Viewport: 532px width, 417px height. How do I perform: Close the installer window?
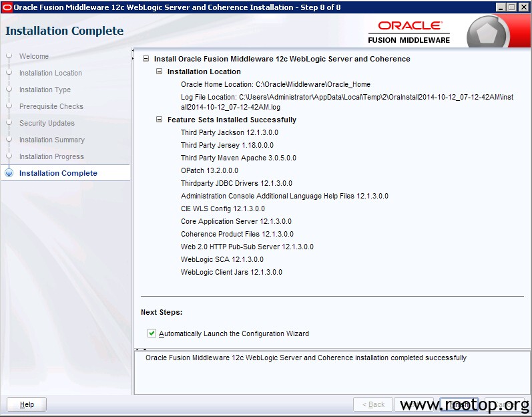click(x=524, y=7)
